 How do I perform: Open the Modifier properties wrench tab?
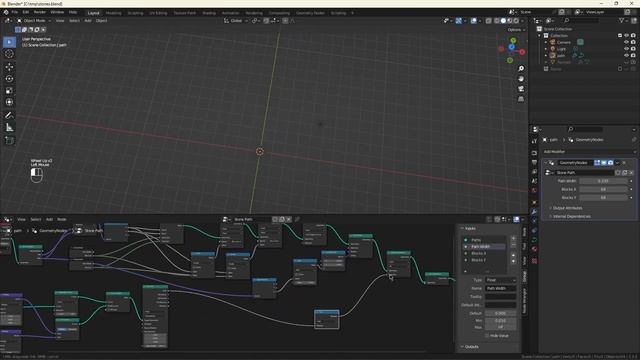[x=534, y=211]
